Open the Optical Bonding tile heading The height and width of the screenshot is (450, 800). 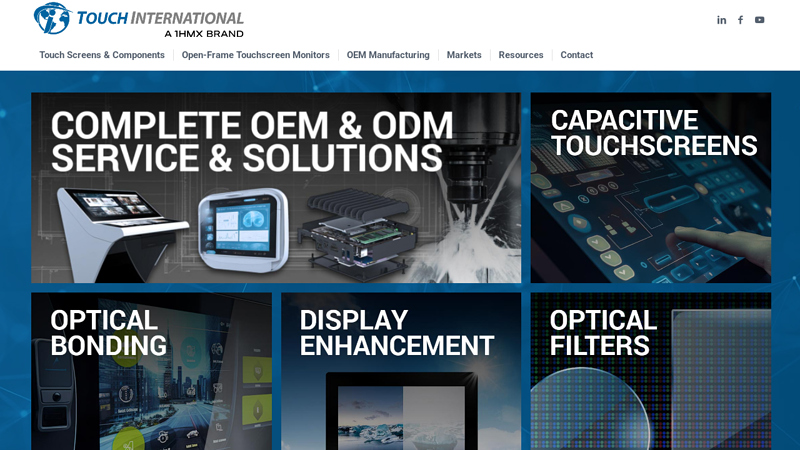click(x=108, y=333)
